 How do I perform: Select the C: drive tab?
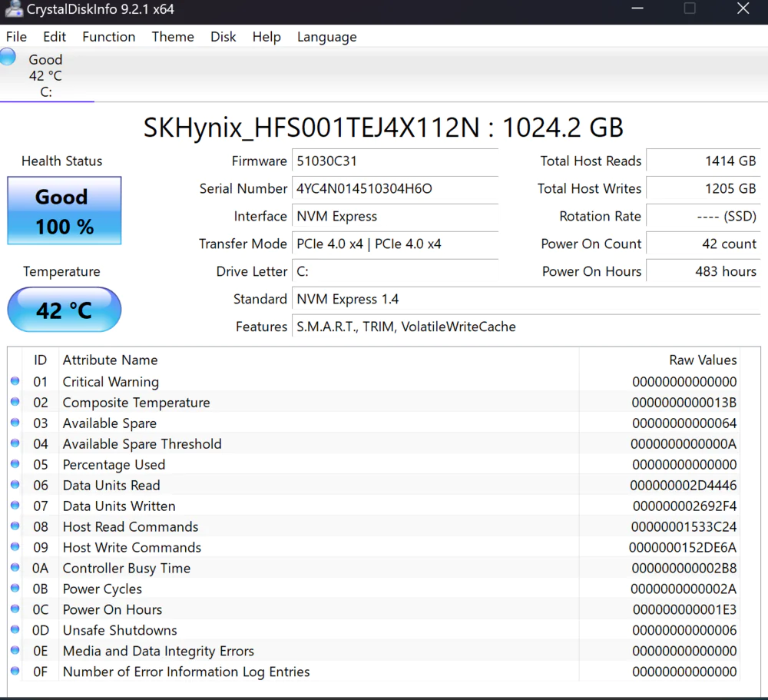pos(47,75)
